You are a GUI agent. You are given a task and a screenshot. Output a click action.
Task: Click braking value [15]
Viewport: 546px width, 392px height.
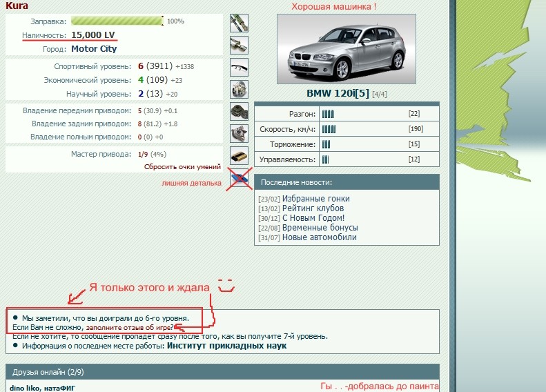(414, 144)
